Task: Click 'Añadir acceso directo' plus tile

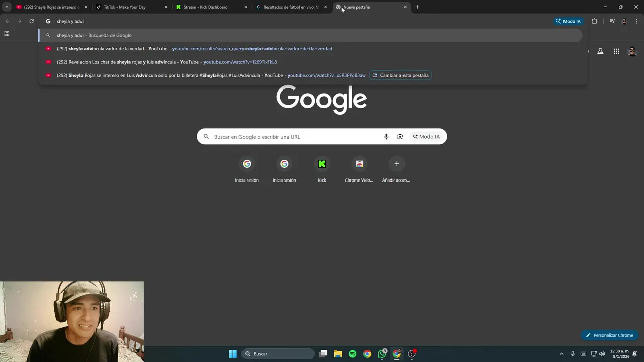Action: [x=396, y=169]
